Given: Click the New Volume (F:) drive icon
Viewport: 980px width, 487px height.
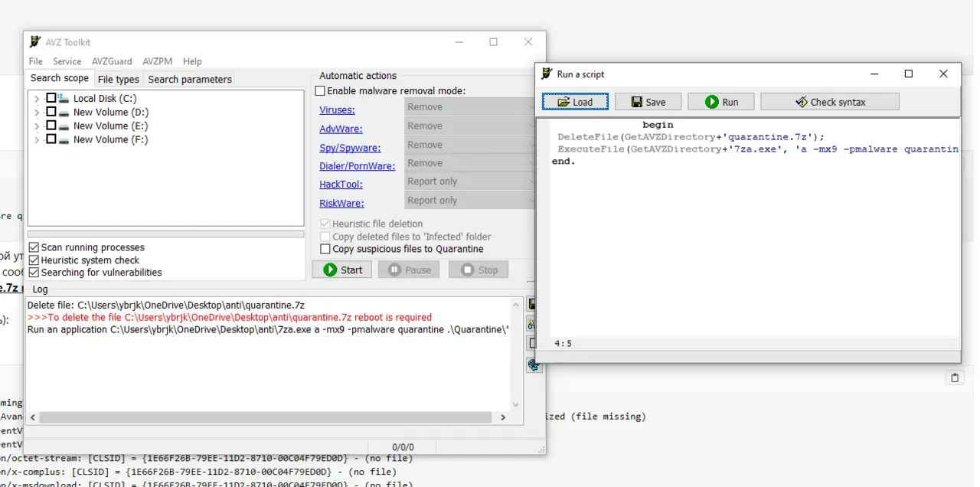Looking at the screenshot, I should 64,139.
